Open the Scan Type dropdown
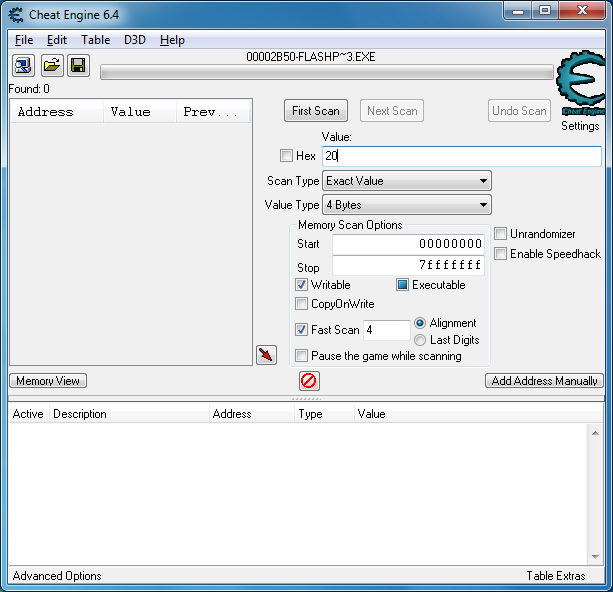Viewport: 613px width, 592px height. [x=407, y=181]
